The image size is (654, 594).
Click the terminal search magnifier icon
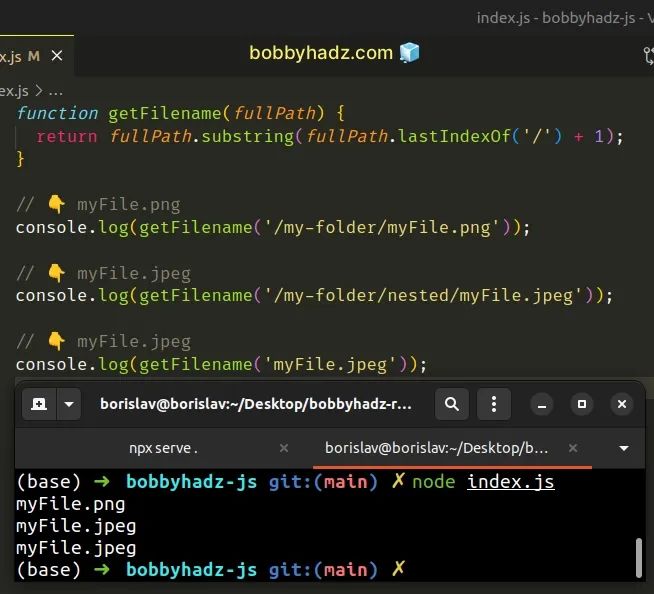(452, 404)
